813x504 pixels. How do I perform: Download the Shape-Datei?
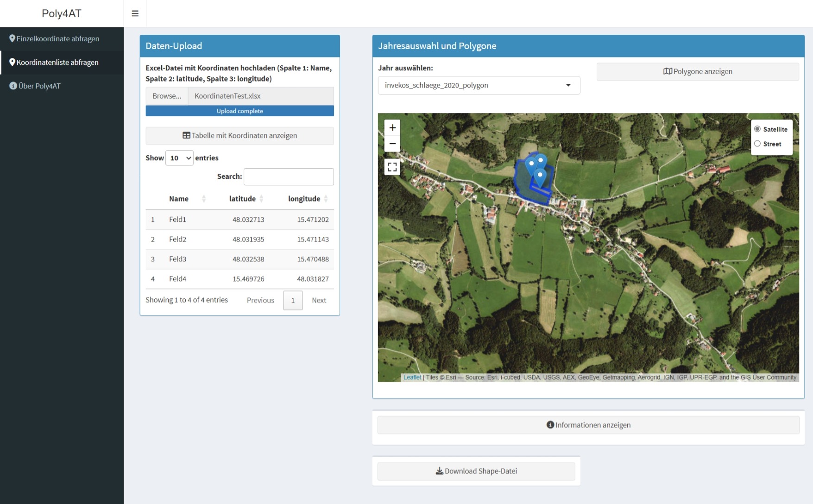coord(476,471)
